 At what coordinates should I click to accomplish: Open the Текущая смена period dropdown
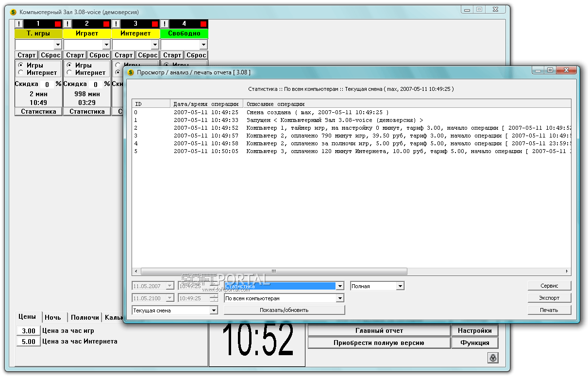[x=214, y=310]
